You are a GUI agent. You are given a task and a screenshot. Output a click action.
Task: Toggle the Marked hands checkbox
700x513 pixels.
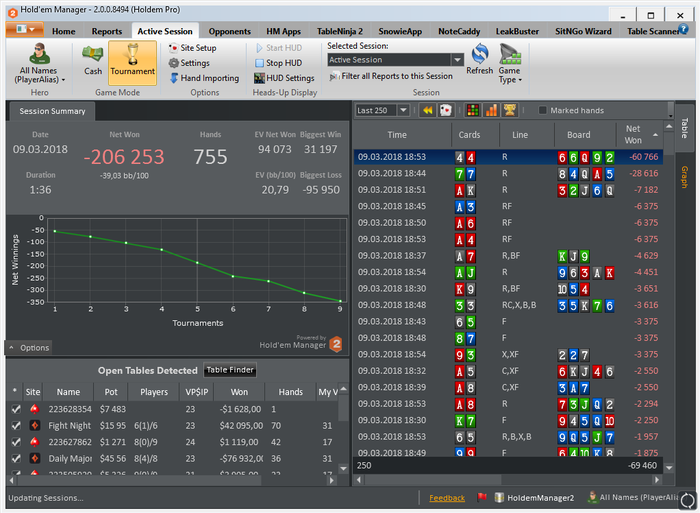542,110
